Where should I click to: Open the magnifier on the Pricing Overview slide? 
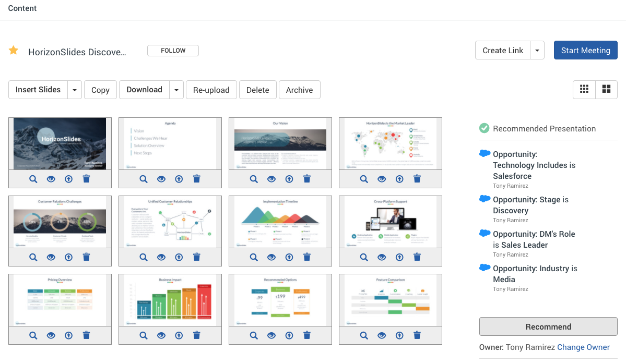[x=33, y=335]
